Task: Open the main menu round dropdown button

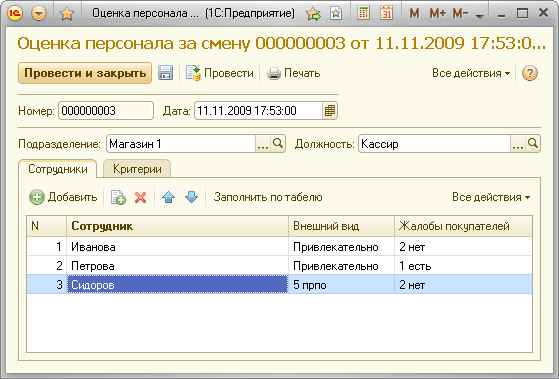Action: pos(39,14)
